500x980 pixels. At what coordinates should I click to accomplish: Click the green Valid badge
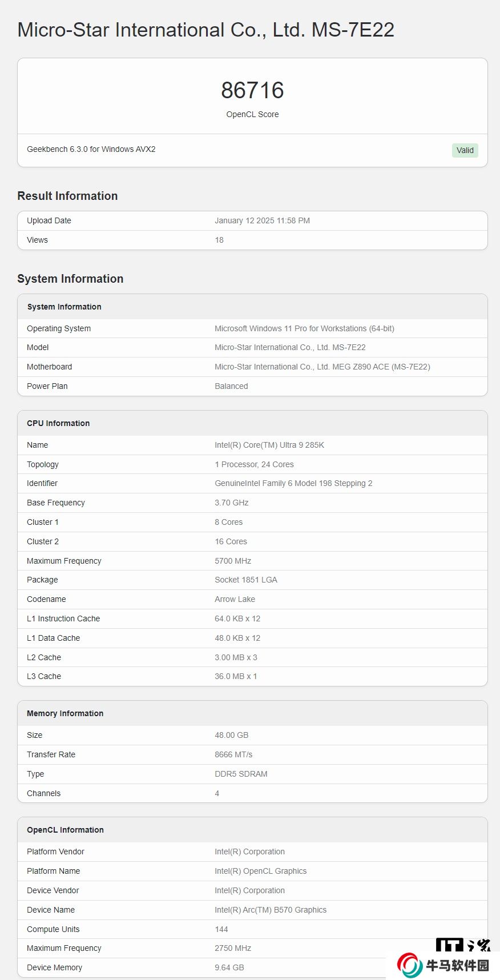(465, 150)
